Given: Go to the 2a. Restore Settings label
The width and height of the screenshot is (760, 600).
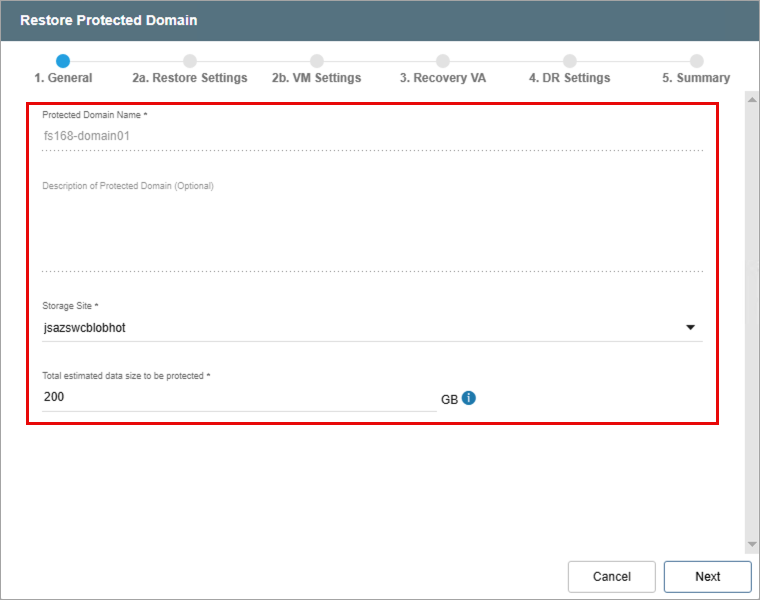Looking at the screenshot, I should (x=190, y=78).
